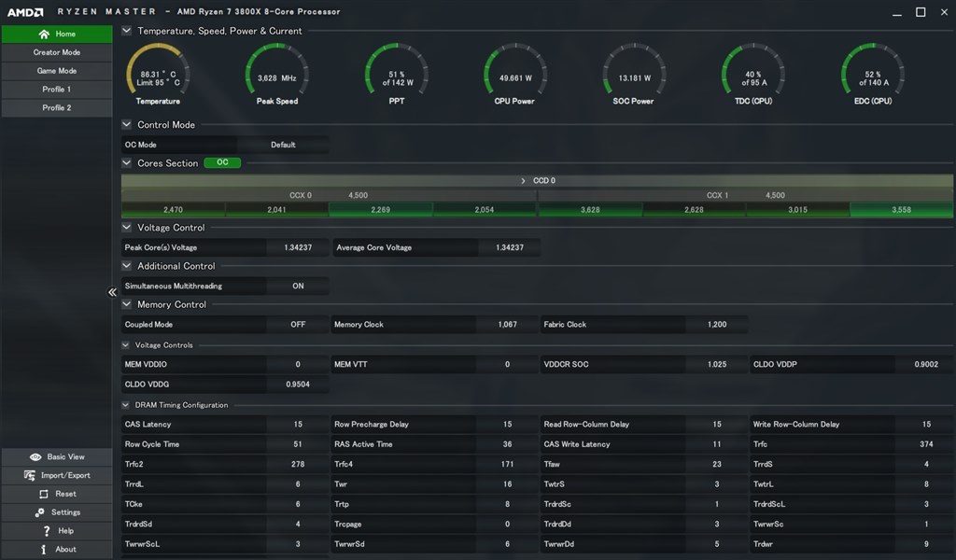The image size is (956, 560).
Task: Click the Peak Speed gauge
Action: pos(276,75)
